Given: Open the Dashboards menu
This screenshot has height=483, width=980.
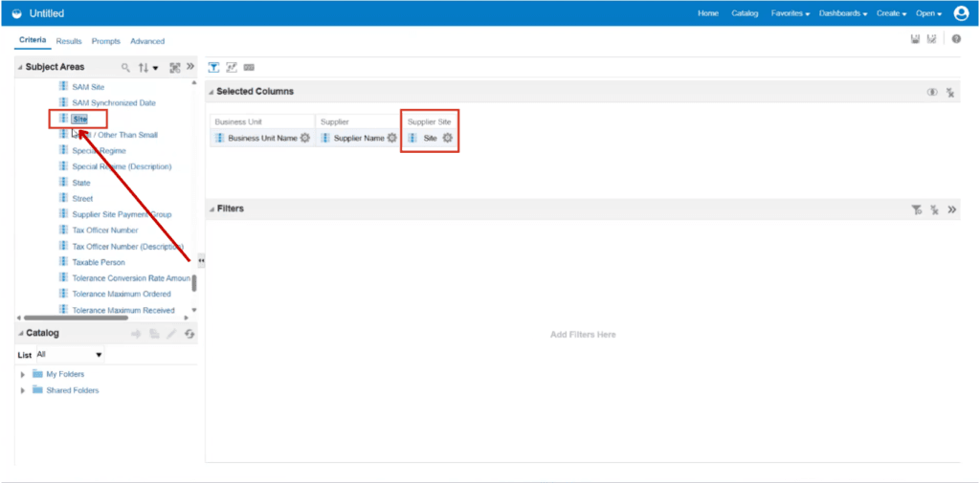Looking at the screenshot, I should pyautogui.click(x=843, y=13).
